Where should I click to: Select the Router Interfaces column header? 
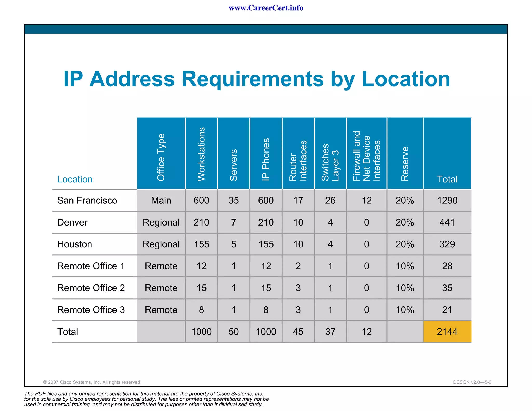(x=298, y=153)
